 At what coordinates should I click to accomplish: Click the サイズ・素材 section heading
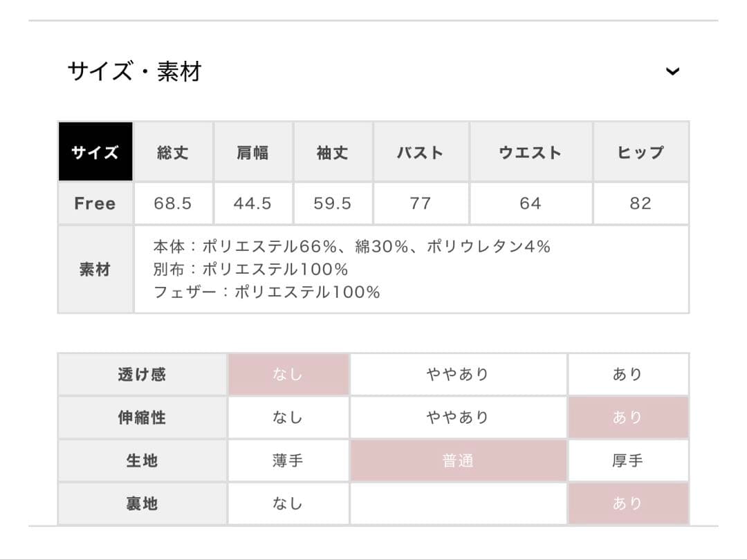[134, 71]
